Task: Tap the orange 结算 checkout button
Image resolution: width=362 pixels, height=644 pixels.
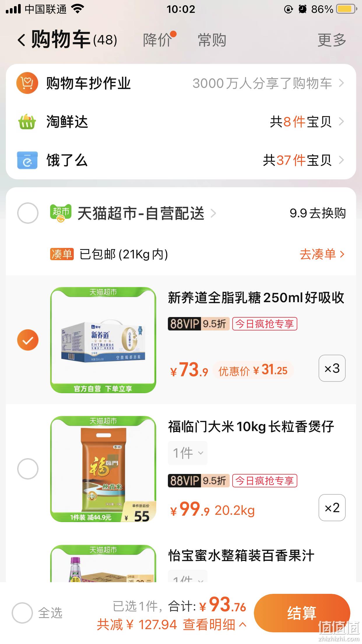Action: 302,613
